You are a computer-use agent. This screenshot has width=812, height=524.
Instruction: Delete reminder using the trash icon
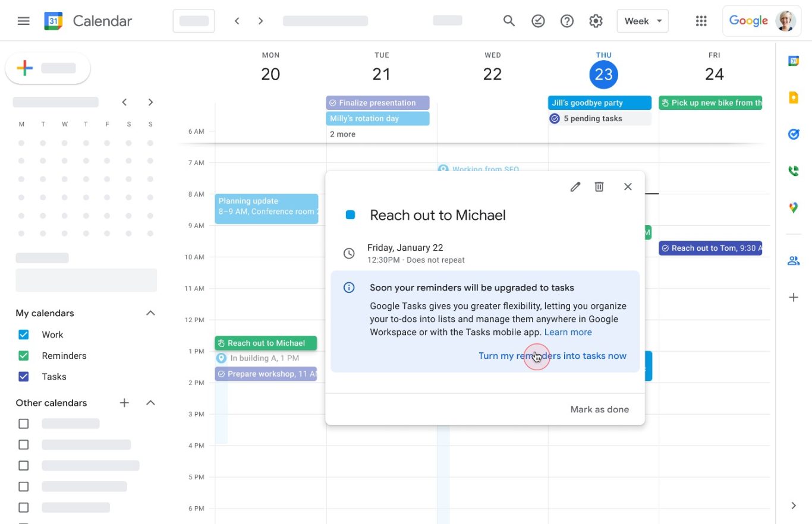599,187
